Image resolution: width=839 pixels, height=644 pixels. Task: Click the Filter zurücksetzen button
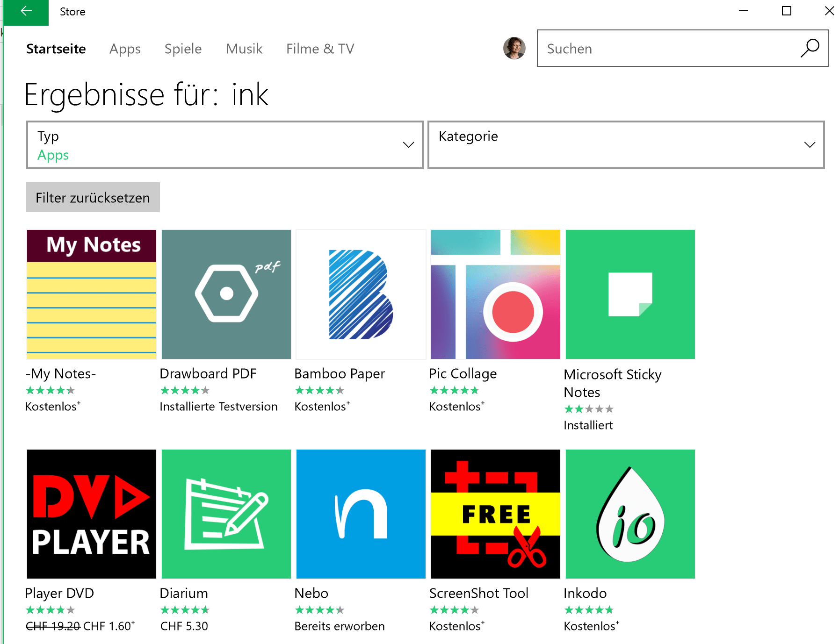tap(93, 197)
